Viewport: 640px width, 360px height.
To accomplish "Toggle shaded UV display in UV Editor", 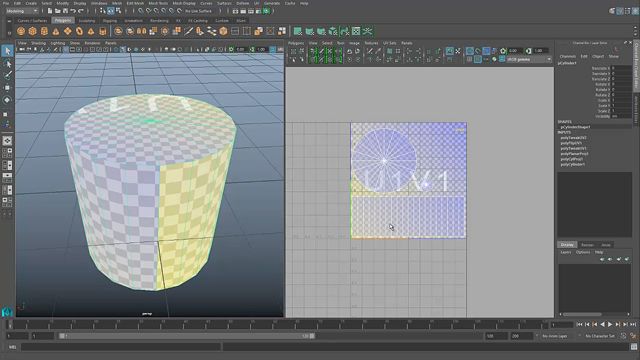I will (x=486, y=51).
